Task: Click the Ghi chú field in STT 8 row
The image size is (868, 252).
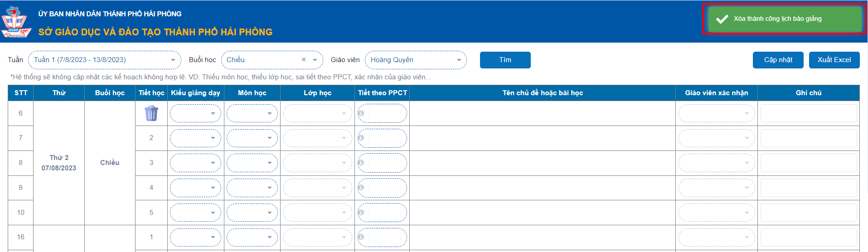Action: (809, 163)
